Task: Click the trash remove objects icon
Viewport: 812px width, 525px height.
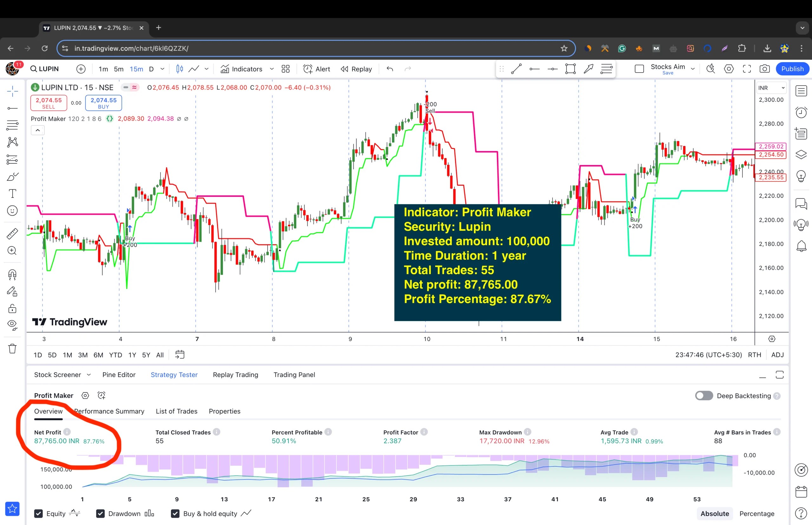Action: pyautogui.click(x=12, y=349)
